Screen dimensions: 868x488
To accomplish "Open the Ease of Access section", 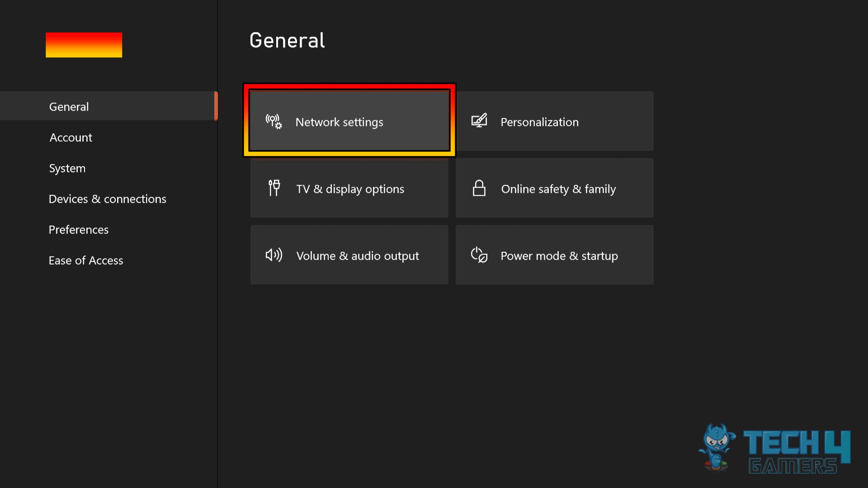I will click(x=86, y=260).
